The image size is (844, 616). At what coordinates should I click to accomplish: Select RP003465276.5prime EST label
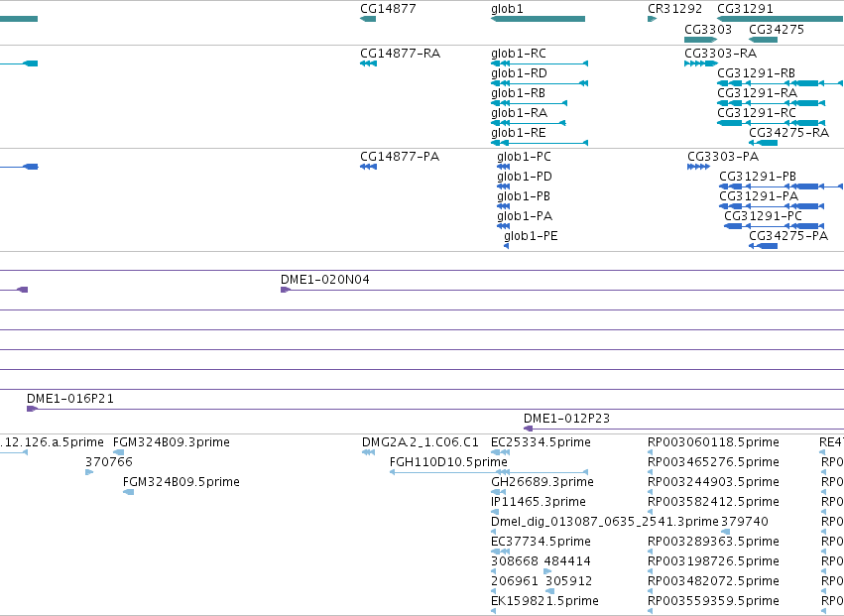point(713,462)
